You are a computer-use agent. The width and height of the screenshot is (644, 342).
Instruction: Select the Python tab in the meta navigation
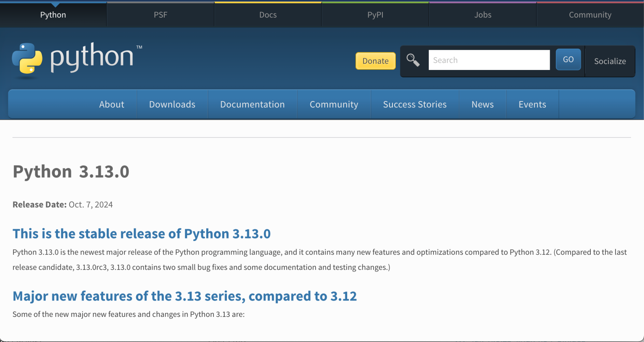pyautogui.click(x=53, y=14)
